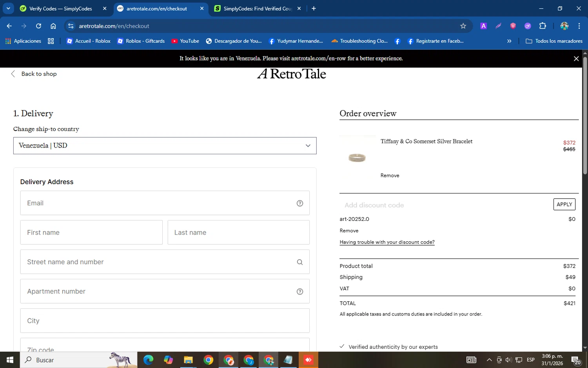The height and width of the screenshot is (368, 588).
Task: Click the purple A extension icon
Action: click(483, 26)
